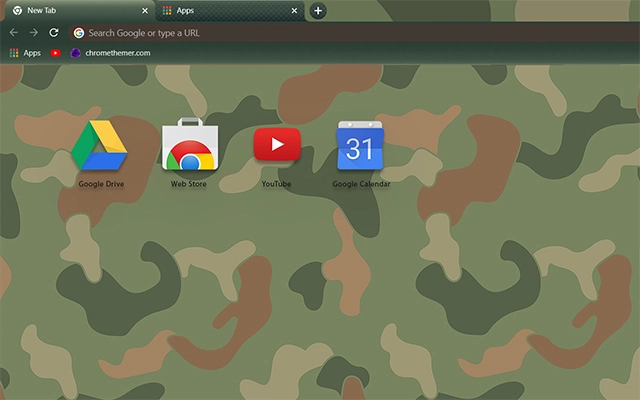Go forward with the forward arrow
The width and height of the screenshot is (640, 400).
(34, 33)
